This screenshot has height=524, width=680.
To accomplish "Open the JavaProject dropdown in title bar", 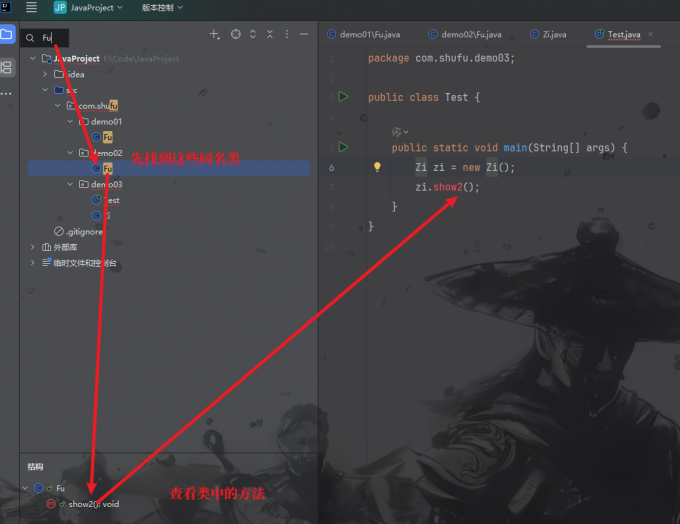I will 88,7.
